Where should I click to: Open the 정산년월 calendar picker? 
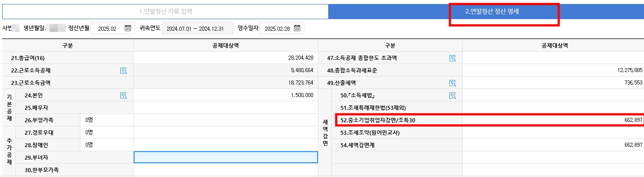click(127, 28)
